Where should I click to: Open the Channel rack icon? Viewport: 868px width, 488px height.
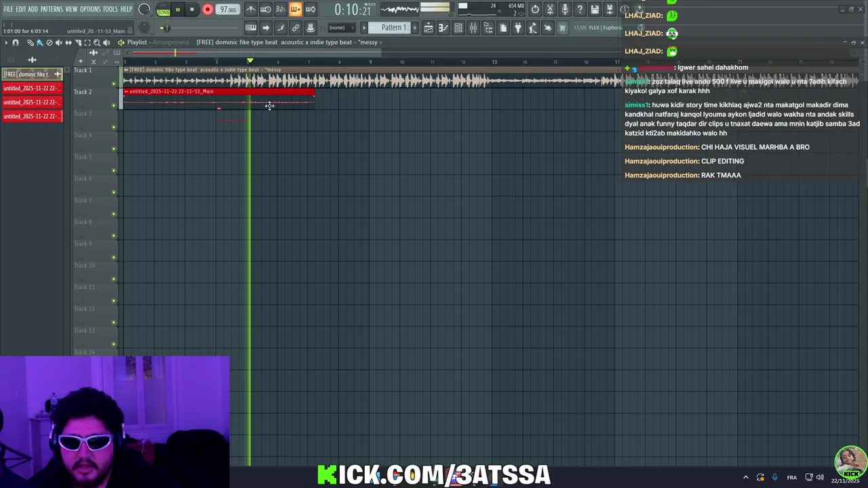point(458,28)
